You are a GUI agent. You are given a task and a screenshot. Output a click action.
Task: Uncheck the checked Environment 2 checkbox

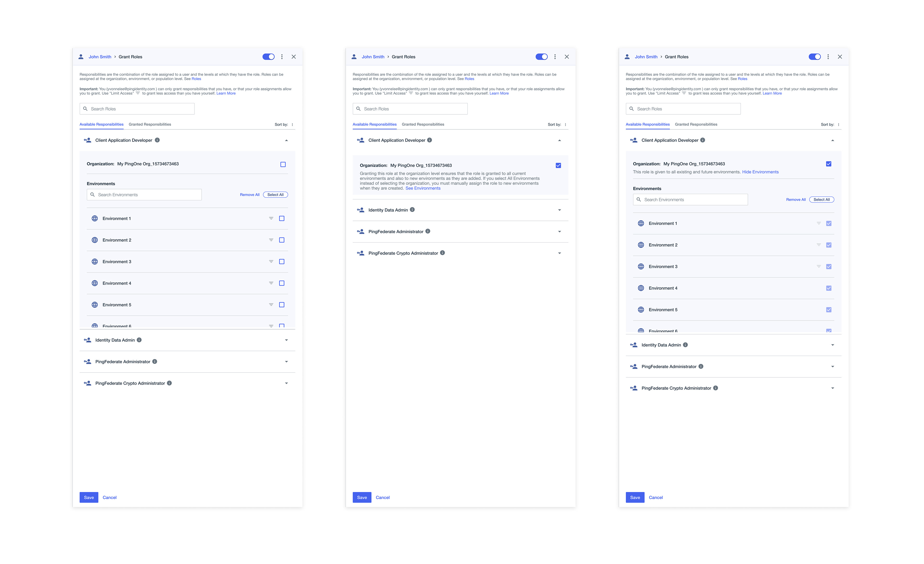[x=829, y=245]
